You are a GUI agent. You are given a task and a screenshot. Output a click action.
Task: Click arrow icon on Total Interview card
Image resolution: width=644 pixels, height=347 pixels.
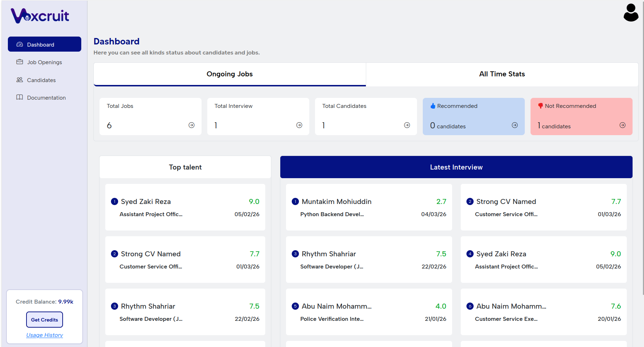click(299, 125)
